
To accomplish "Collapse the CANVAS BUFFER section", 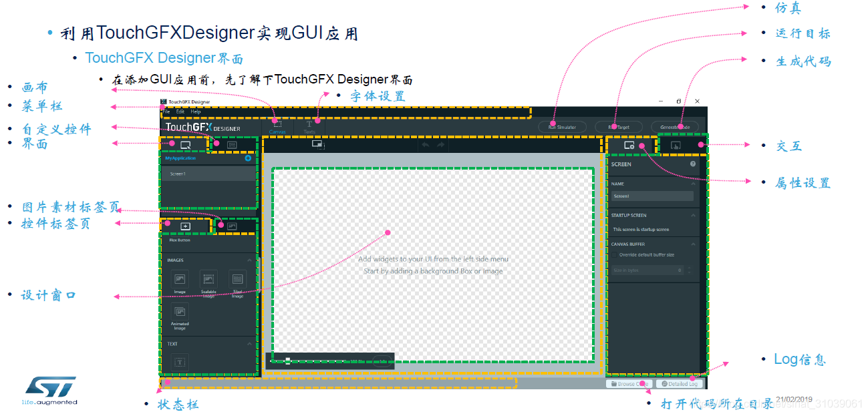I will [x=693, y=244].
